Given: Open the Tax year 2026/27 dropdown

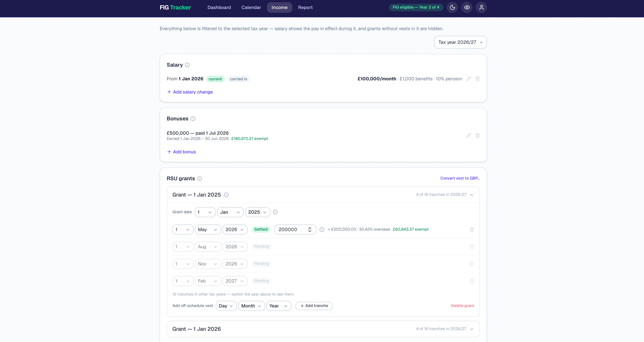Looking at the screenshot, I should pyautogui.click(x=460, y=42).
